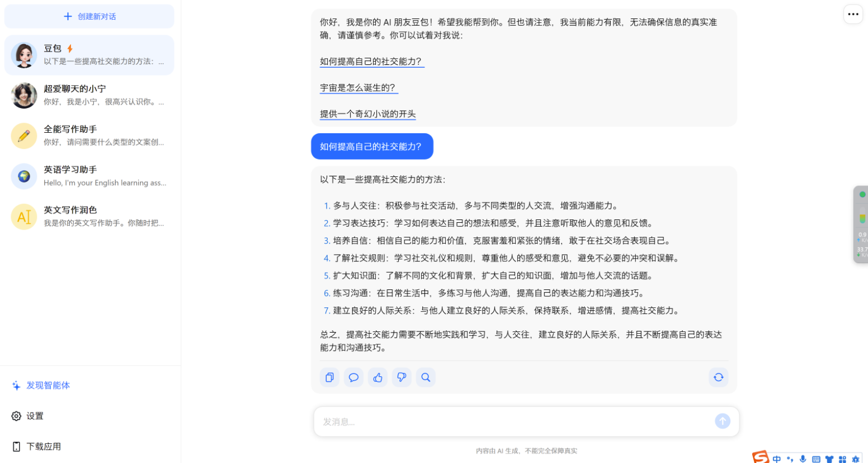Open the 全能写作助手 conversation
Screen dimensions: 868x463
coord(89,135)
